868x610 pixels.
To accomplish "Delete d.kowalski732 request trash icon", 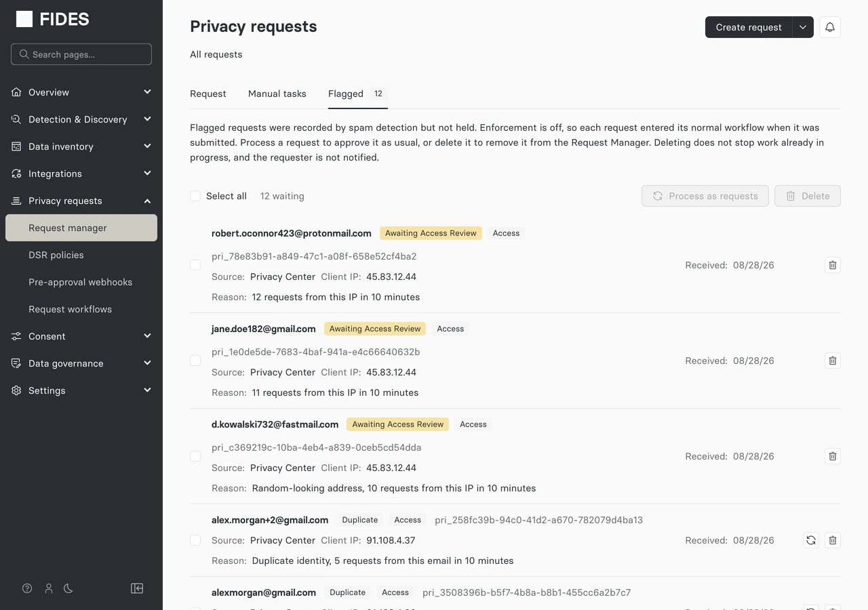I will tap(833, 456).
